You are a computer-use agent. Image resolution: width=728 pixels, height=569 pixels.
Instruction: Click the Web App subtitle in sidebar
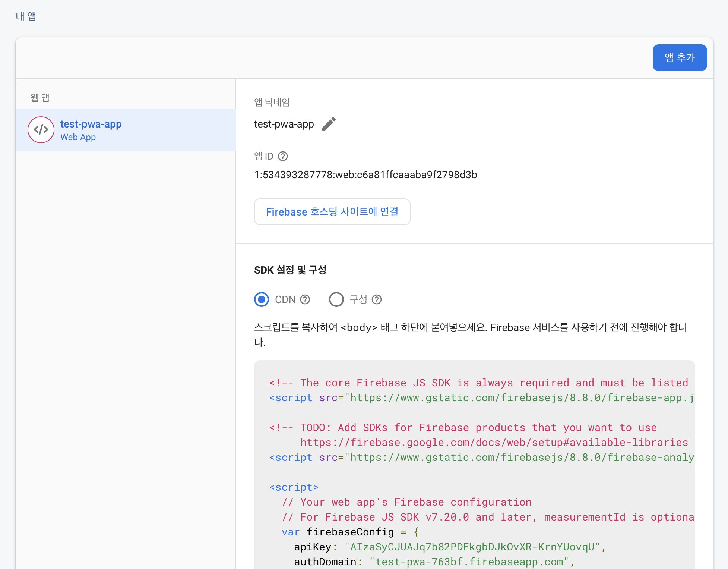78,137
